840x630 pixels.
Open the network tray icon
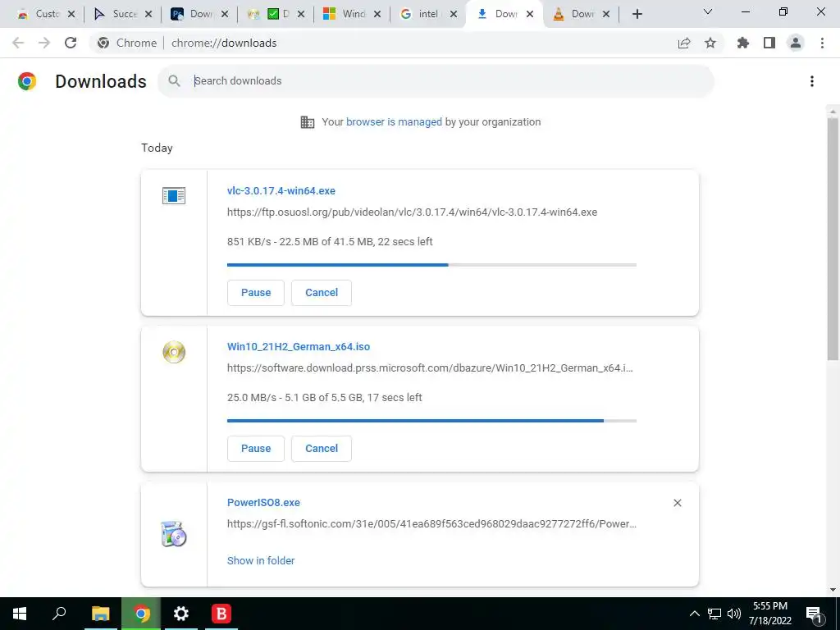click(714, 614)
